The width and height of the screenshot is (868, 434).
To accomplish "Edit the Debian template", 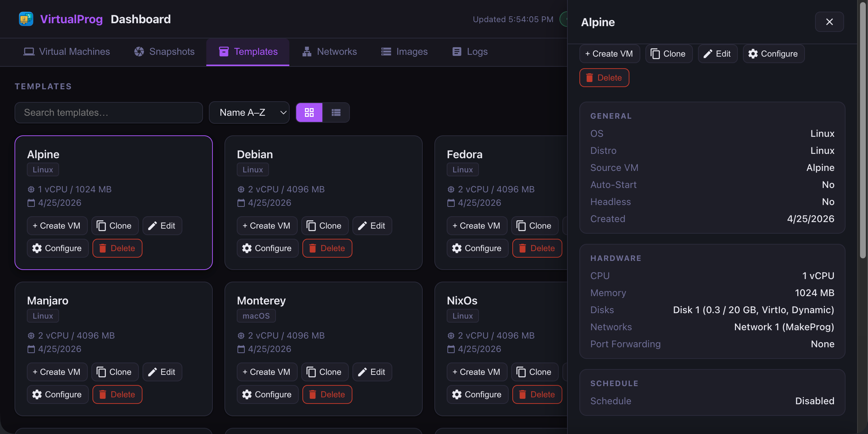I will point(372,226).
